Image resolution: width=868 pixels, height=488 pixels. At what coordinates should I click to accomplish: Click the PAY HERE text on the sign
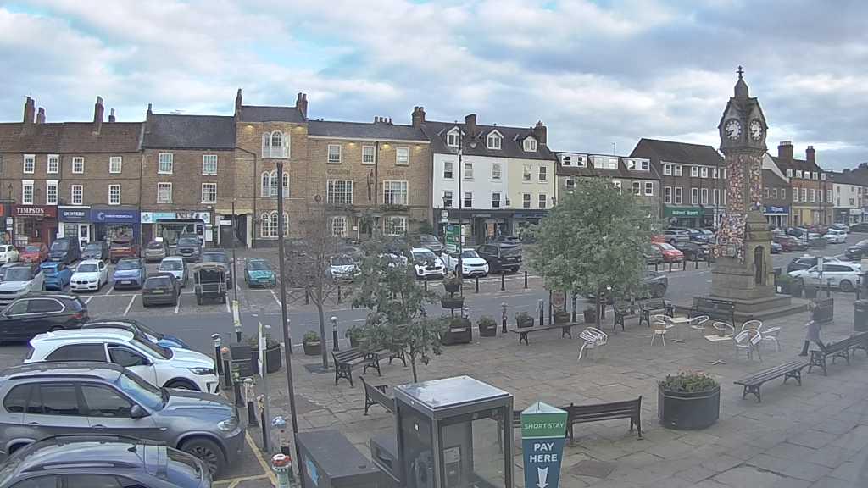[543, 452]
